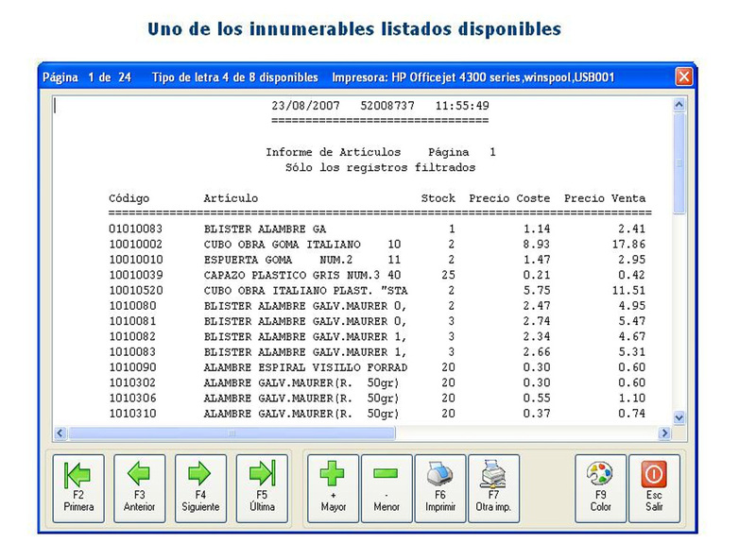Print the report with F6 Imprimir
This screenshot has height=543, width=756.
[440, 488]
